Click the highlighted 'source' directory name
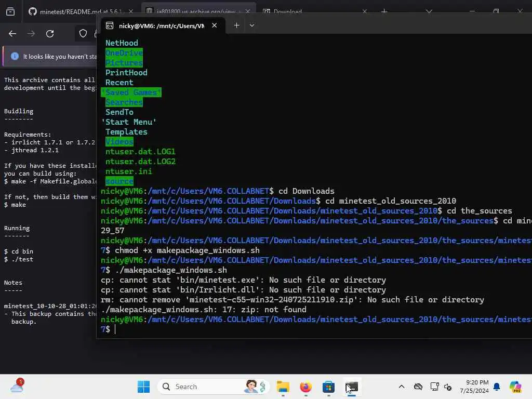This screenshot has height=399, width=532. click(119, 181)
